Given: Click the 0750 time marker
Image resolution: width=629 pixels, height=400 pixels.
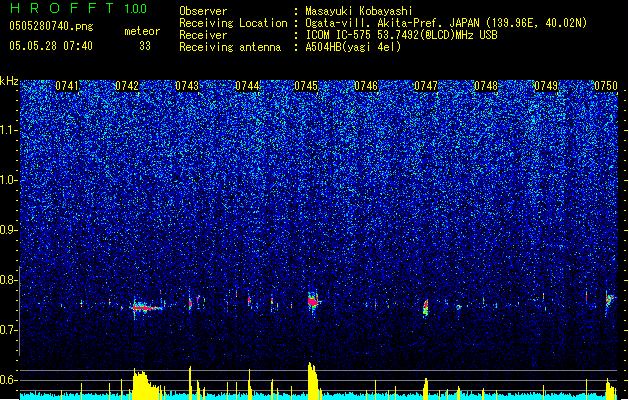Looking at the screenshot, I should (606, 86).
